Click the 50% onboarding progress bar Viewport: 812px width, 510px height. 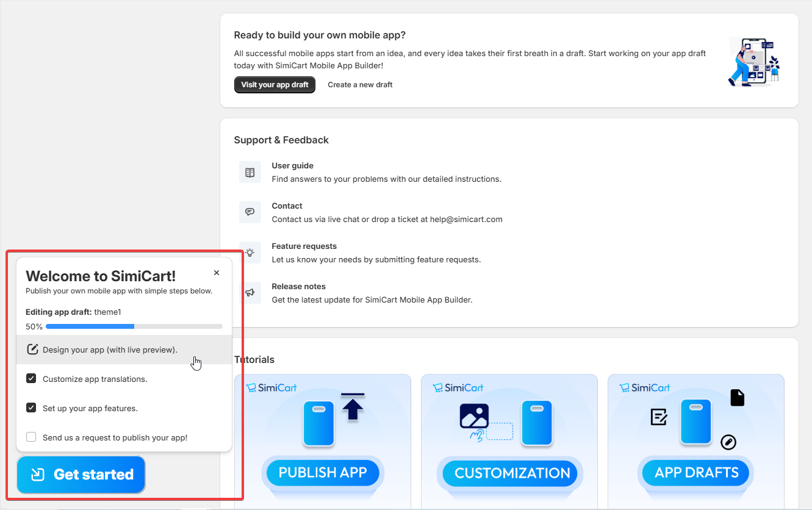point(134,326)
